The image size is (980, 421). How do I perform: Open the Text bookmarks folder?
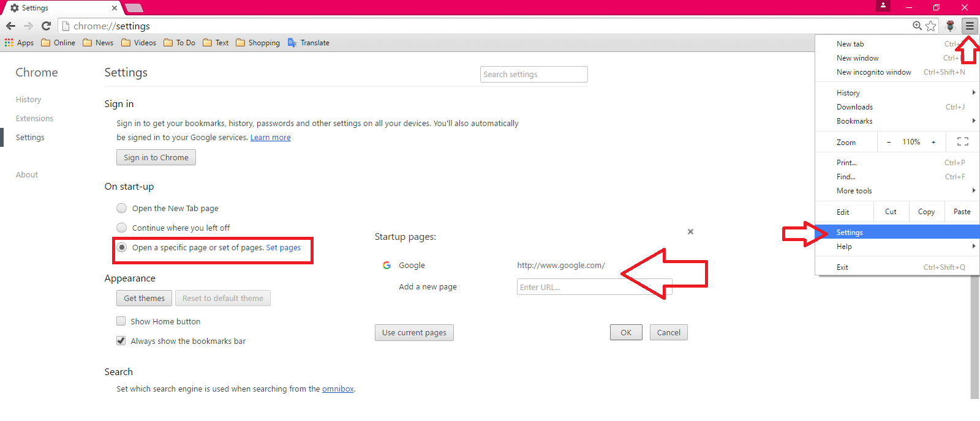(x=216, y=43)
